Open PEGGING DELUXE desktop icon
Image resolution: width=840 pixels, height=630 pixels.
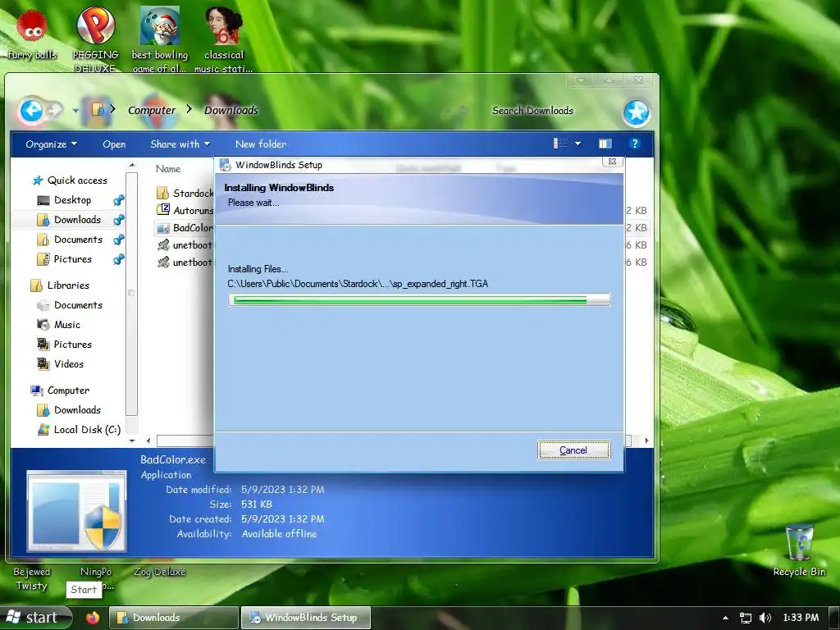click(95, 40)
